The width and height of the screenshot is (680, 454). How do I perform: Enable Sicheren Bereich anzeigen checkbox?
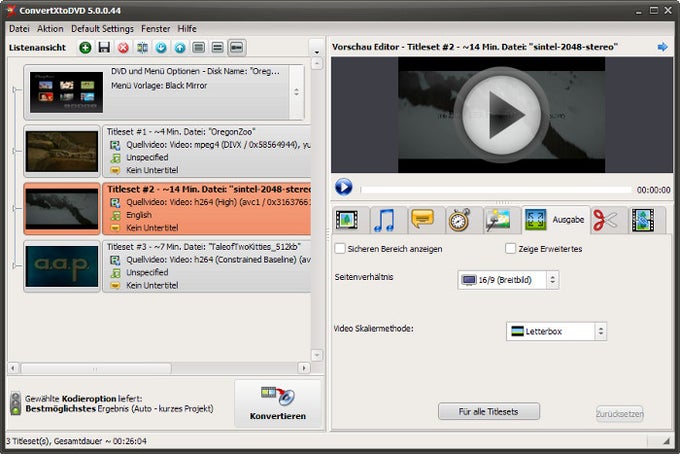coord(340,248)
